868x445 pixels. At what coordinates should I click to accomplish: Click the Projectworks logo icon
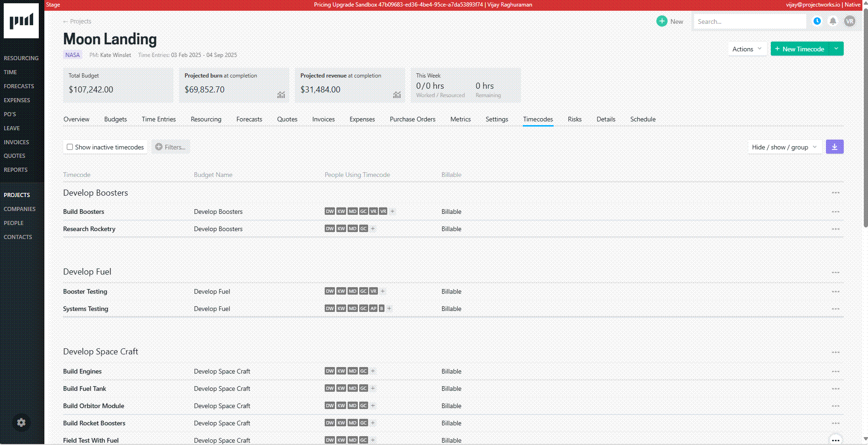21,21
